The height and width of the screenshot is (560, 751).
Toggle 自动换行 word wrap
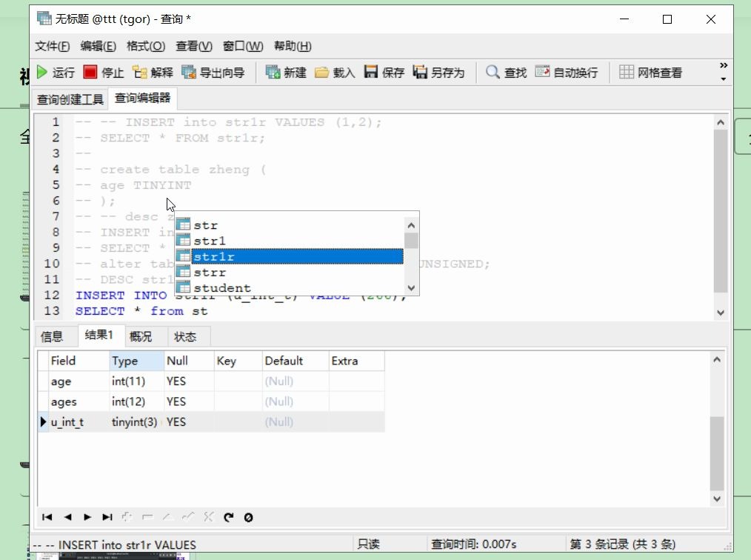click(x=566, y=72)
